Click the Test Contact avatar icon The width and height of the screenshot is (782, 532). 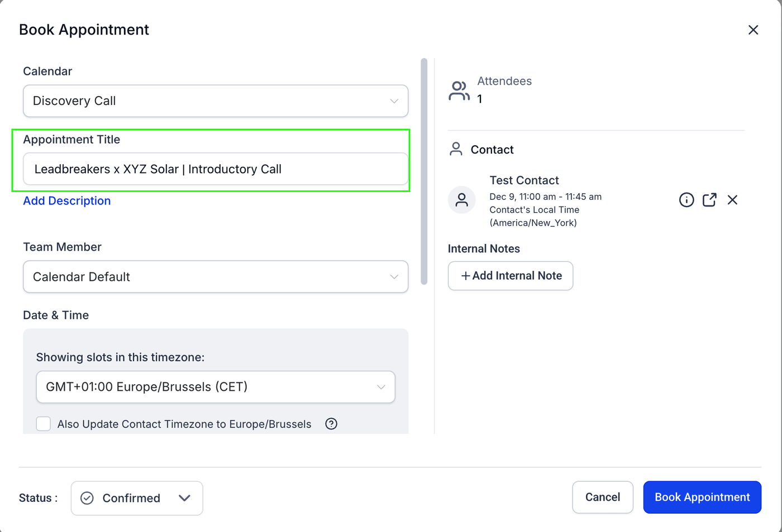462,200
